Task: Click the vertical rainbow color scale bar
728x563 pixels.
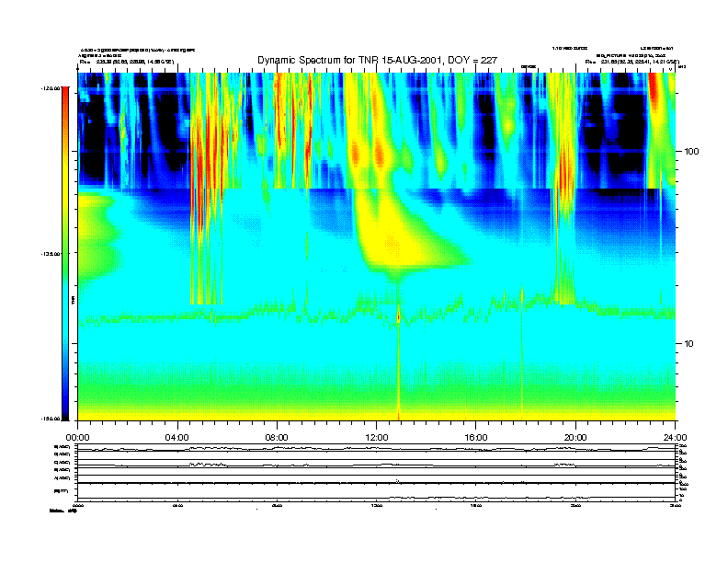Action: pyautogui.click(x=65, y=254)
